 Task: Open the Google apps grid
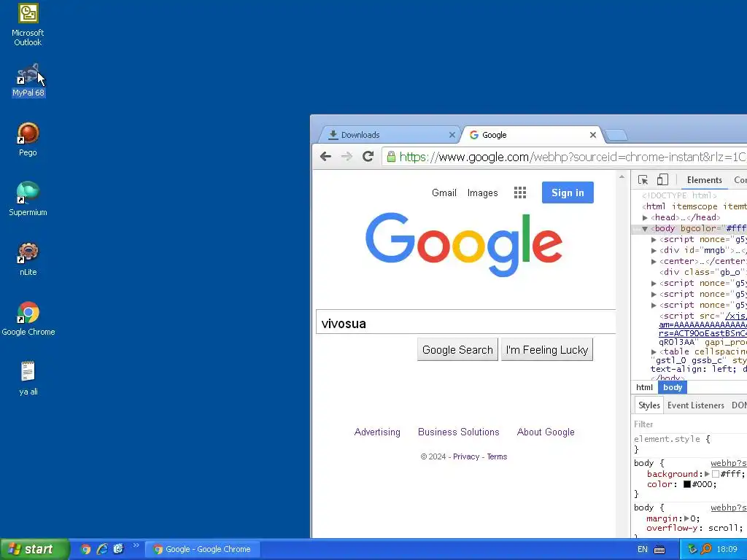click(x=519, y=192)
